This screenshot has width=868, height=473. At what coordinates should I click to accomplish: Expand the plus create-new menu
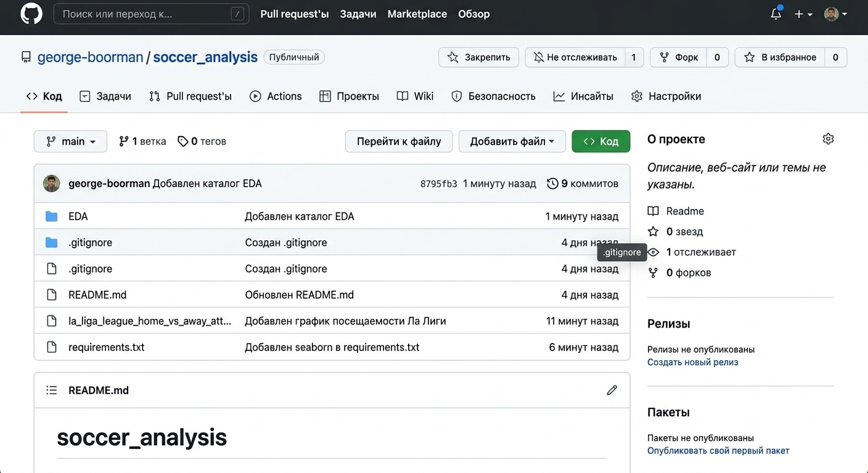coord(803,14)
